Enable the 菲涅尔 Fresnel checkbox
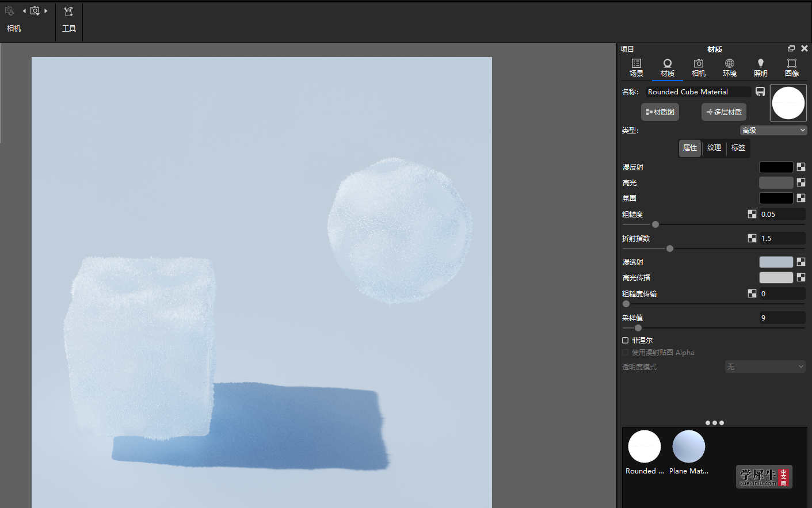The height and width of the screenshot is (508, 812). point(626,341)
